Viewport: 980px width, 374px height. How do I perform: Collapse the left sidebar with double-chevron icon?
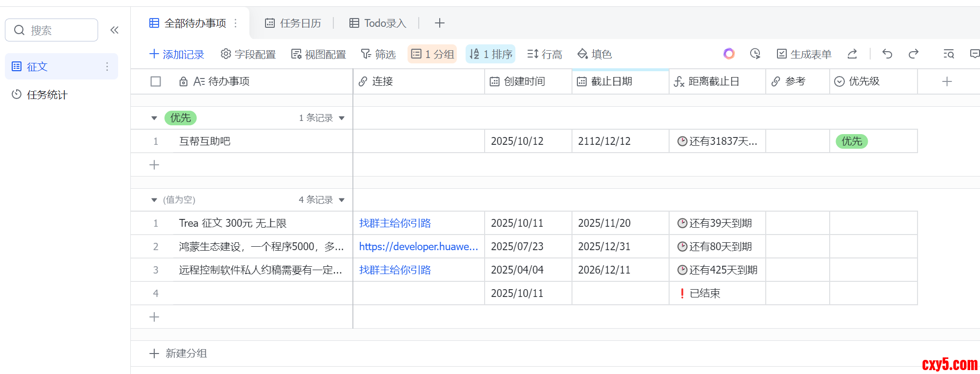114,30
